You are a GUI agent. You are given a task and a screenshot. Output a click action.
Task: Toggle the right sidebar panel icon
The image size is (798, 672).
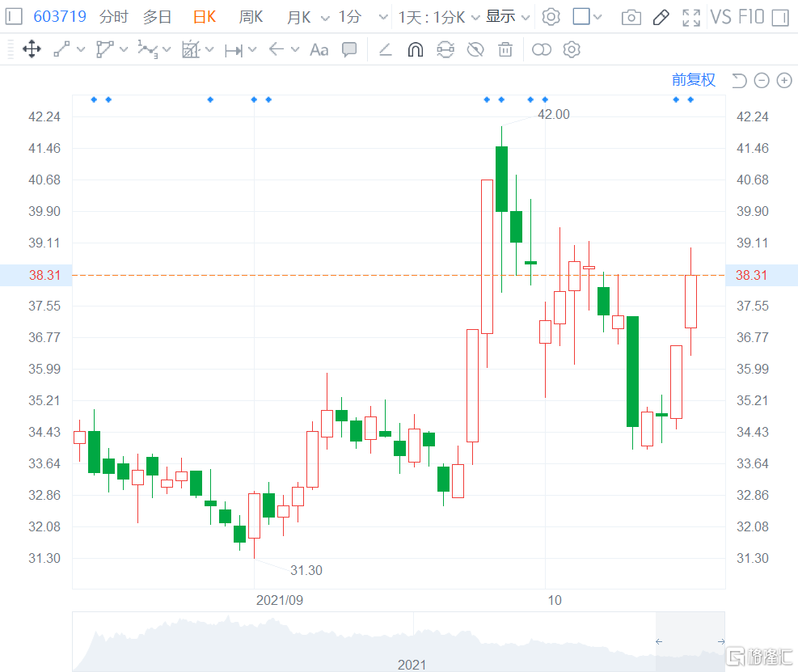[780, 18]
